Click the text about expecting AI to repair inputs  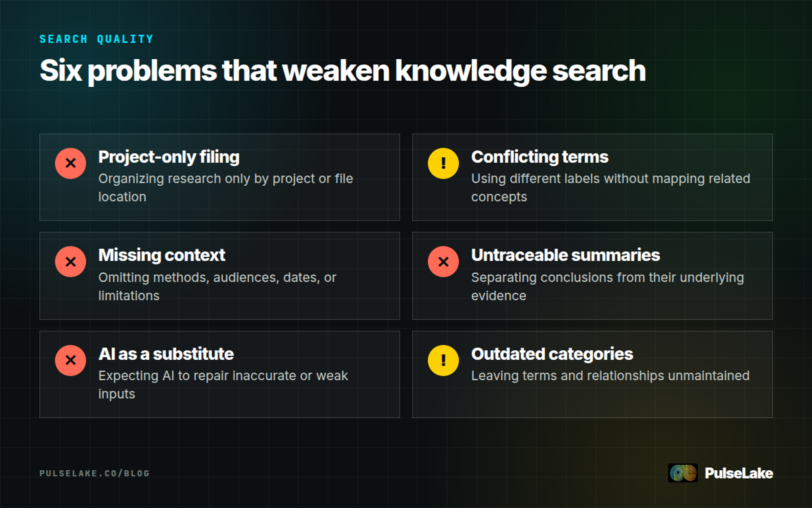[x=223, y=385]
